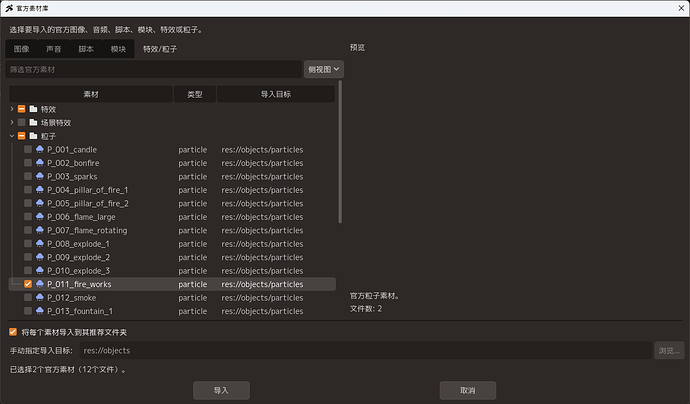Image resolution: width=690 pixels, height=404 pixels.
Task: Click res://objects/particles for P_004_pillar_of_fire_1
Action: point(262,190)
